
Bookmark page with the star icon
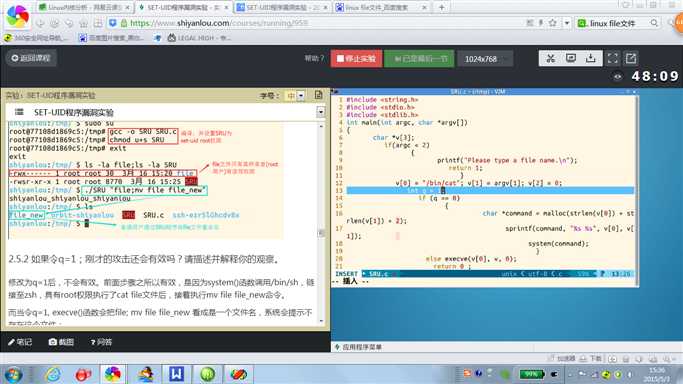click(552, 23)
